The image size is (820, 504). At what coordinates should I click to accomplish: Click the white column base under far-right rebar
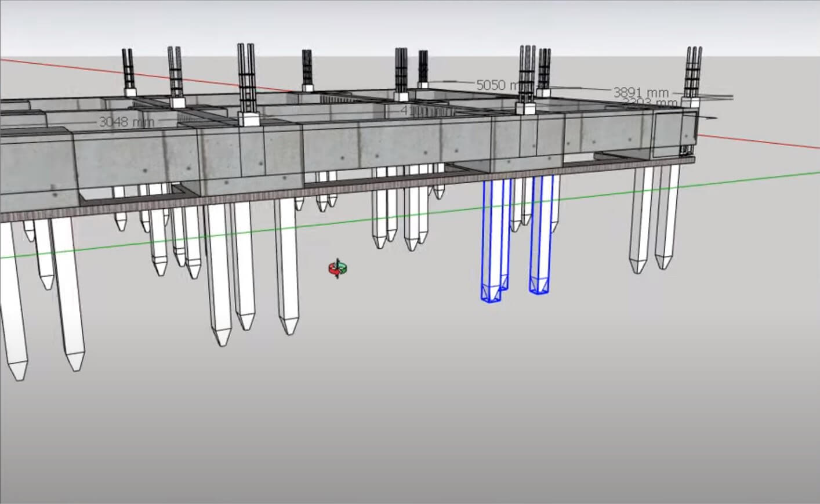point(690,103)
